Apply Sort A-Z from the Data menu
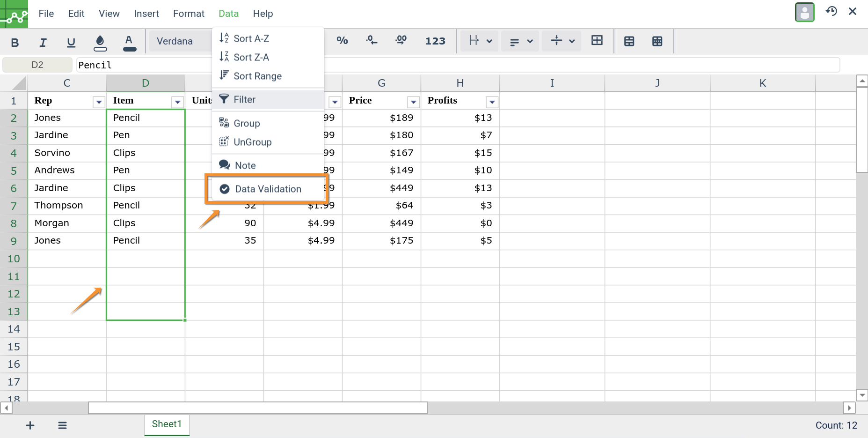The width and height of the screenshot is (868, 438). pos(251,38)
